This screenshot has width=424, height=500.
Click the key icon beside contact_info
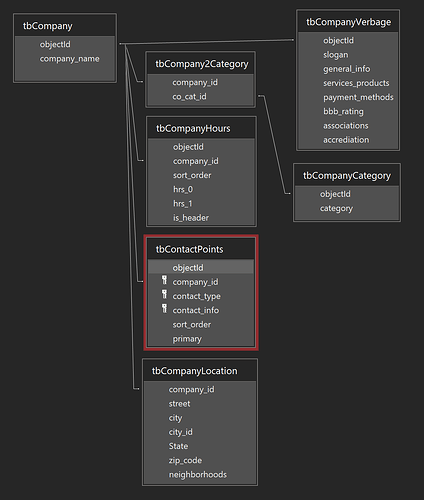(x=164, y=309)
